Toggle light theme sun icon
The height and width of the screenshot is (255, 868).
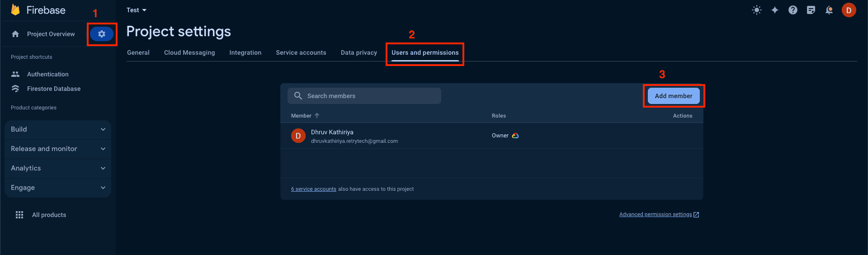pyautogui.click(x=757, y=10)
